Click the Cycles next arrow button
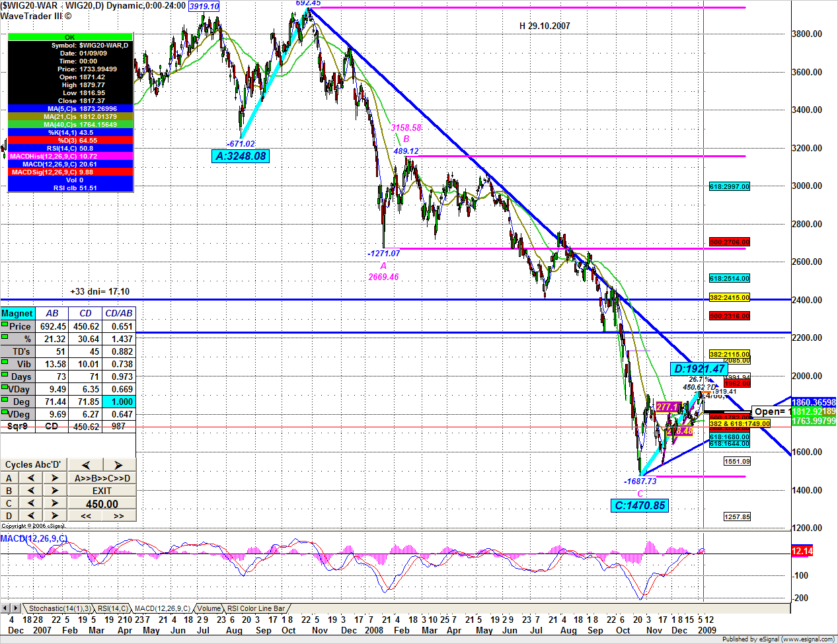This screenshot has height=644, width=838. click(118, 465)
